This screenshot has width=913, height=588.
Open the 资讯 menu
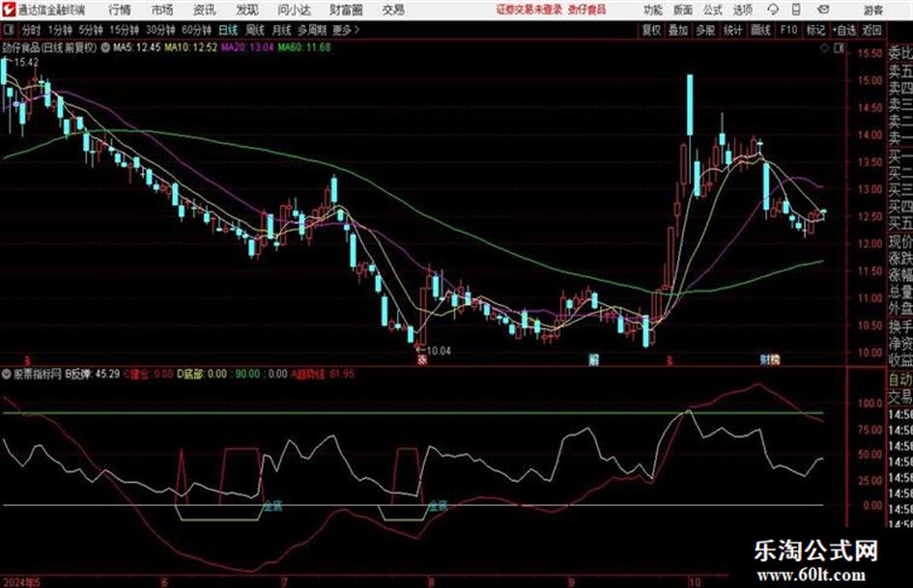[x=205, y=10]
